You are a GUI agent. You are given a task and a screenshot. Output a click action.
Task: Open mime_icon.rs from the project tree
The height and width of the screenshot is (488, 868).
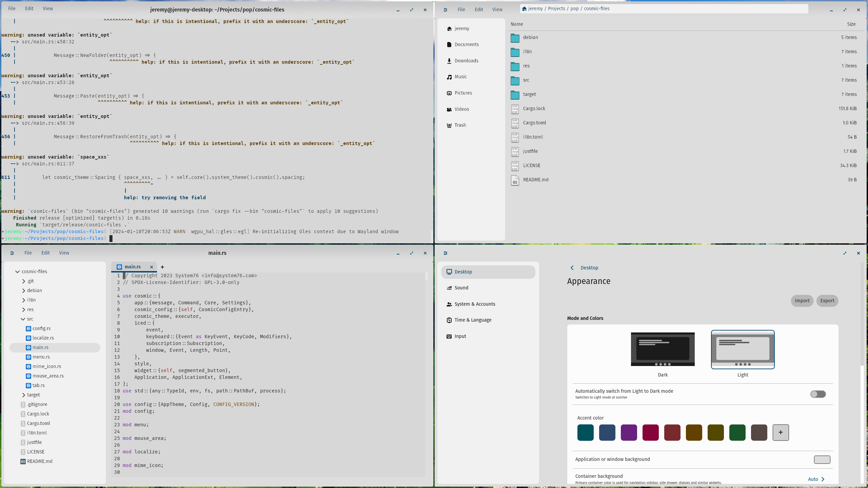tap(47, 366)
